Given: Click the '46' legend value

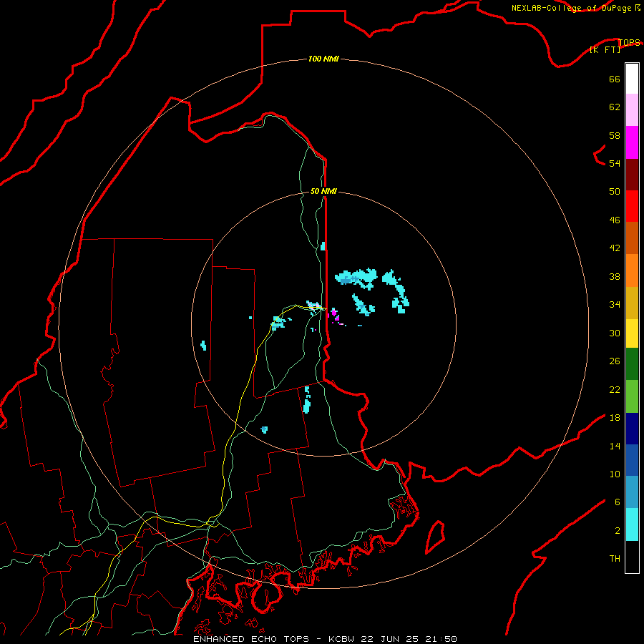Looking at the screenshot, I should [x=615, y=220].
